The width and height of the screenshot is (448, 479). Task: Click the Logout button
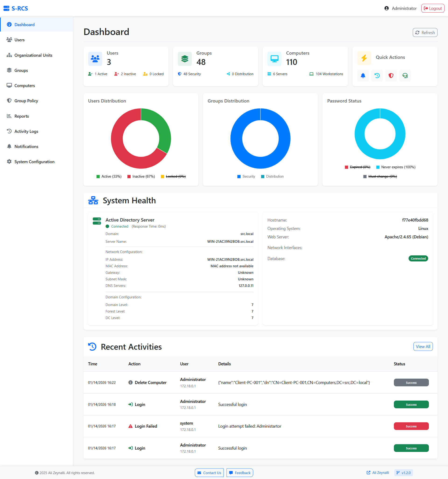click(x=433, y=8)
